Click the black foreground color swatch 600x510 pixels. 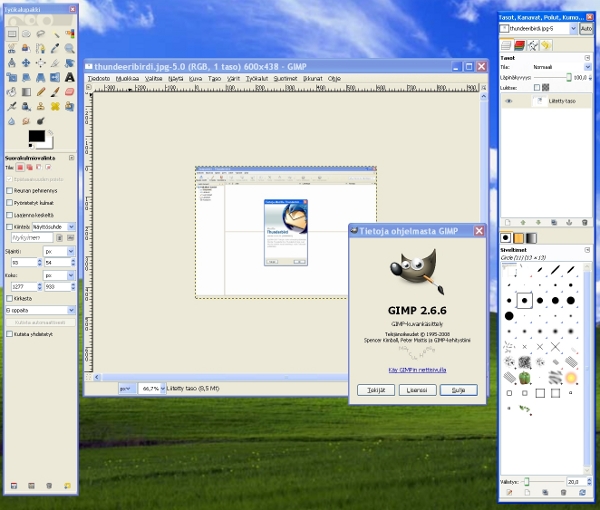pyautogui.click(x=37, y=136)
